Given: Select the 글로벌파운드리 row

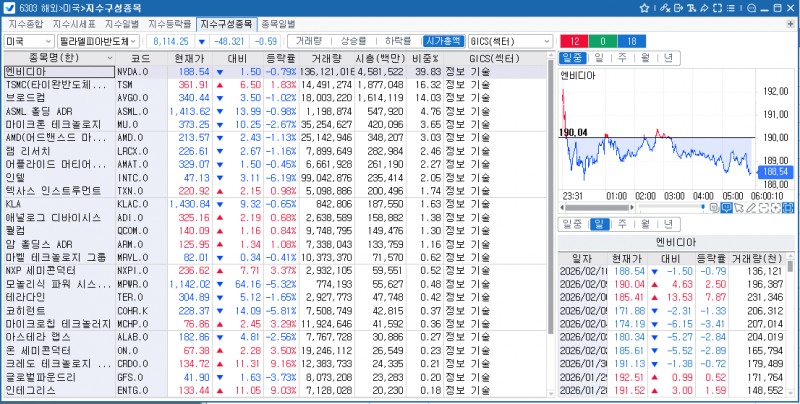Looking at the screenshot, I should click(x=274, y=377).
